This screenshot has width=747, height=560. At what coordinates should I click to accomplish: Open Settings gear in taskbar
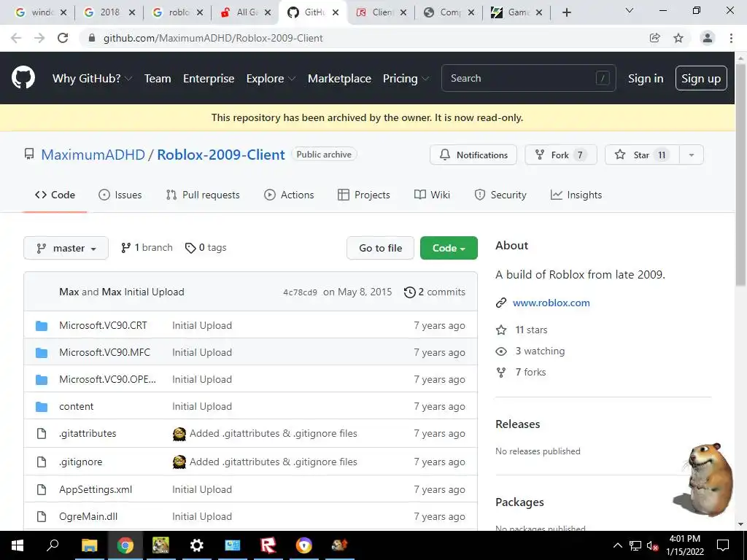[196, 545]
